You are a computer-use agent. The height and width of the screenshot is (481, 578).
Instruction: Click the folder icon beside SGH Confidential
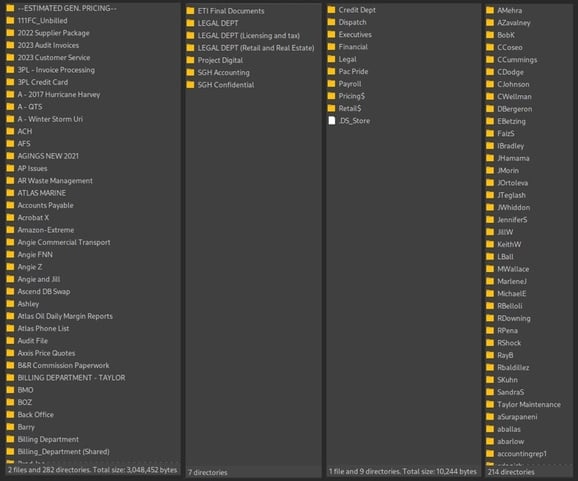click(190, 84)
